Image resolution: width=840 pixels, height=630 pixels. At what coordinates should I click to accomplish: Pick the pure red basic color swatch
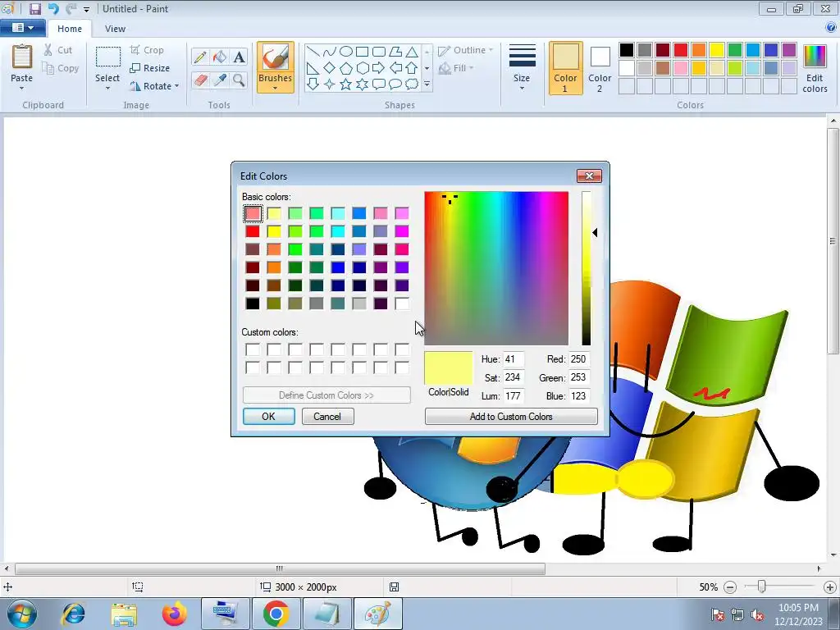tap(253, 231)
